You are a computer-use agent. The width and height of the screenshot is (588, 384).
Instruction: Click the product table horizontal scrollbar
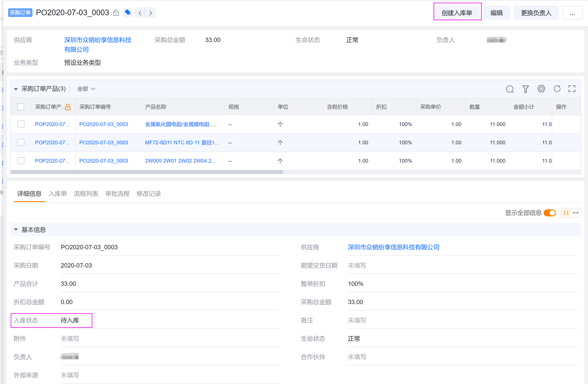147,172
